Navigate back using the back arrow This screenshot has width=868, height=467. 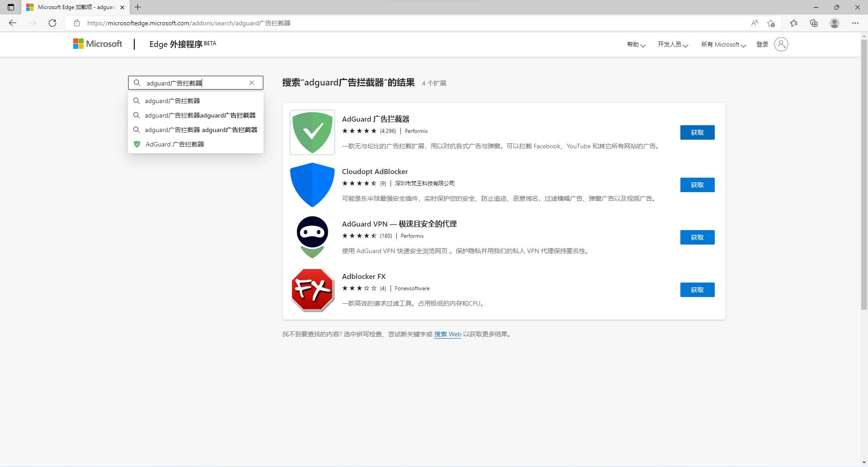pyautogui.click(x=12, y=23)
